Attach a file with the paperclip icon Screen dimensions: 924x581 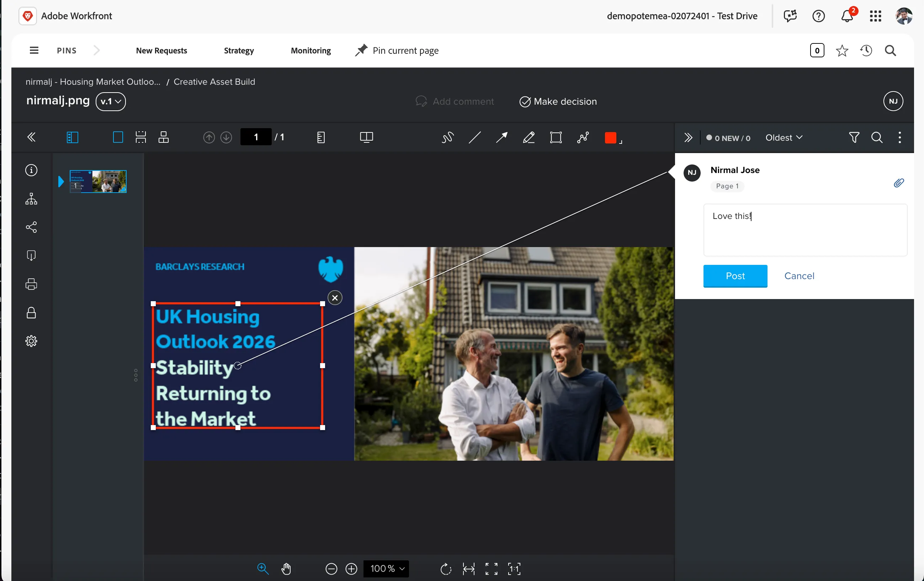pyautogui.click(x=898, y=183)
